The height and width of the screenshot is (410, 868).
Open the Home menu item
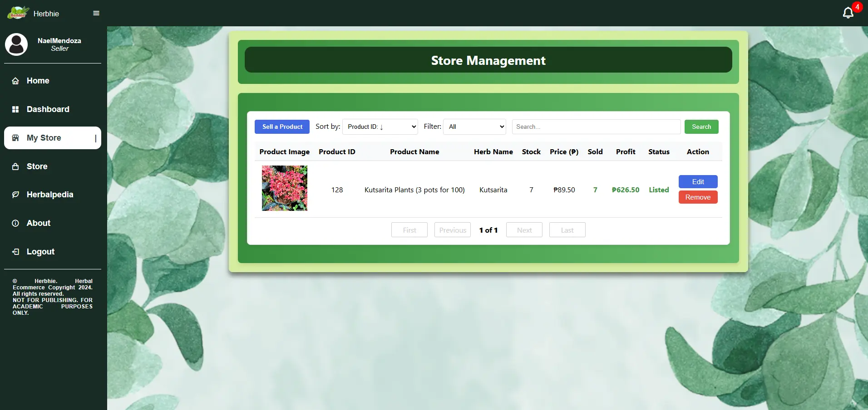point(53,81)
